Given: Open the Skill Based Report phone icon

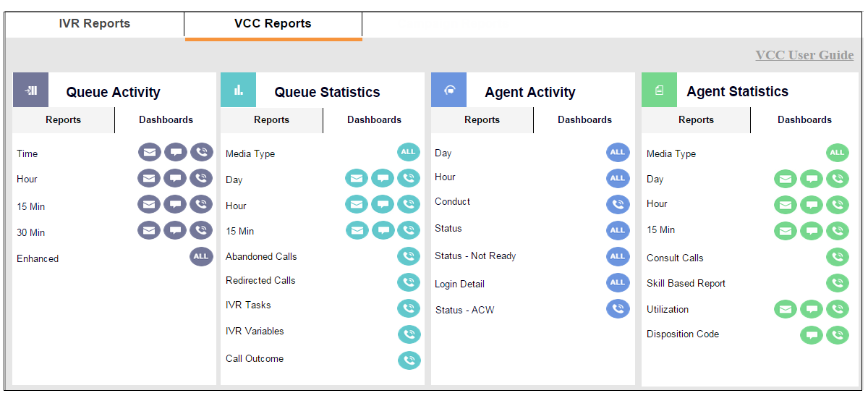Looking at the screenshot, I should coord(838,284).
